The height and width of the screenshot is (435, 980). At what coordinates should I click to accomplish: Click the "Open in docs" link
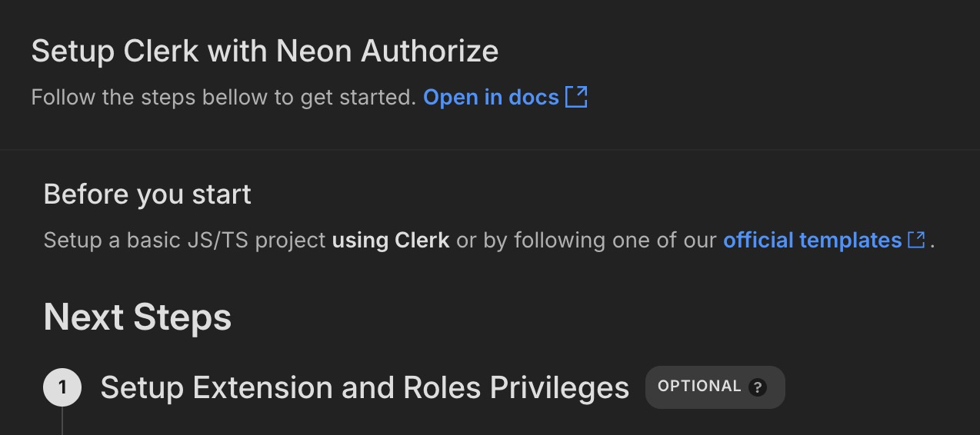pyautogui.click(x=491, y=98)
